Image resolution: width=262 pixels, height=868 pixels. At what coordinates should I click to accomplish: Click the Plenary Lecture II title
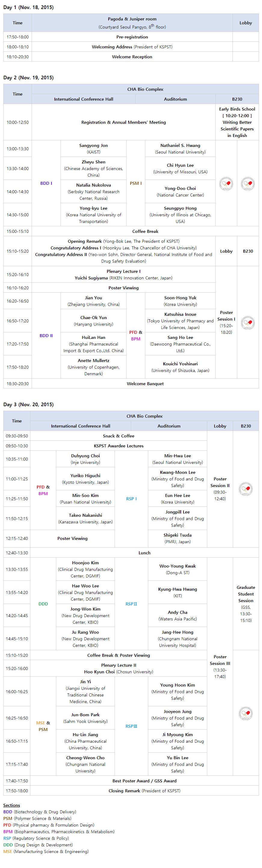pyautogui.click(x=119, y=665)
